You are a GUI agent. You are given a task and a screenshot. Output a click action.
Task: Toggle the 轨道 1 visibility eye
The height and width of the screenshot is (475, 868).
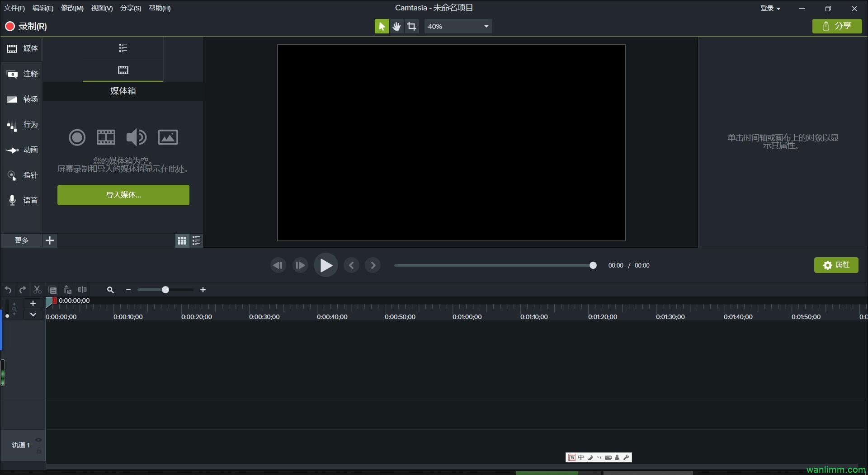pyautogui.click(x=38, y=440)
